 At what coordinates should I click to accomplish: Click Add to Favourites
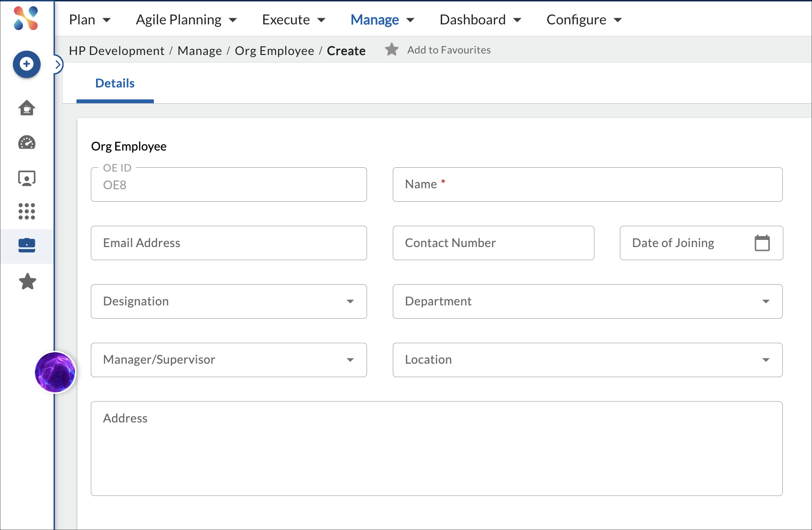[x=448, y=50]
